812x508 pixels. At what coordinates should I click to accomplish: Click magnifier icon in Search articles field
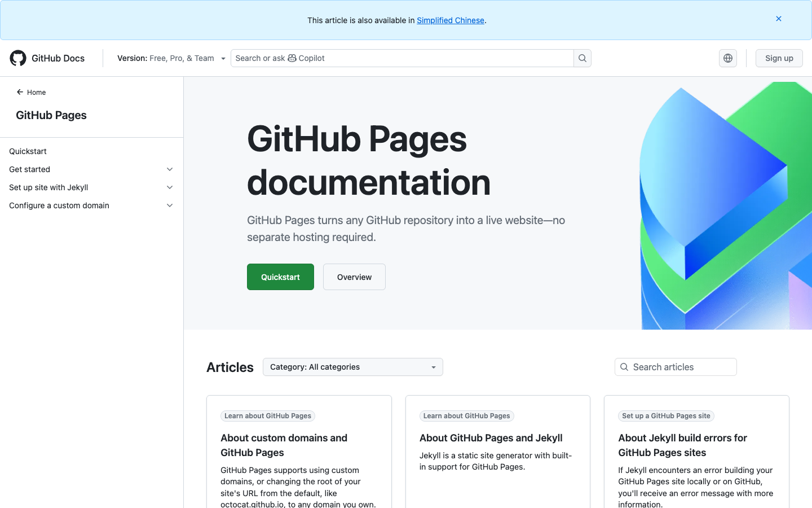coord(624,367)
